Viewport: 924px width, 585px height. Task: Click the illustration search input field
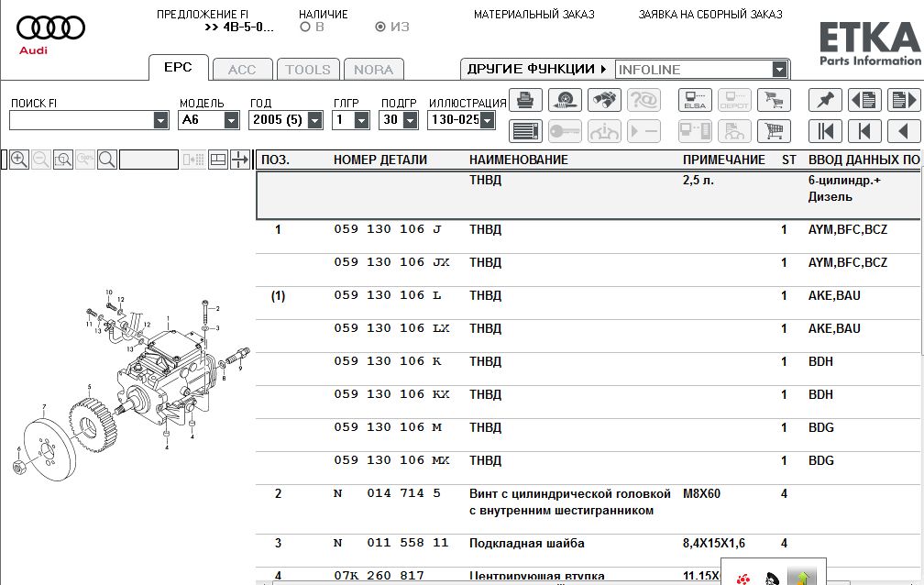point(148,160)
